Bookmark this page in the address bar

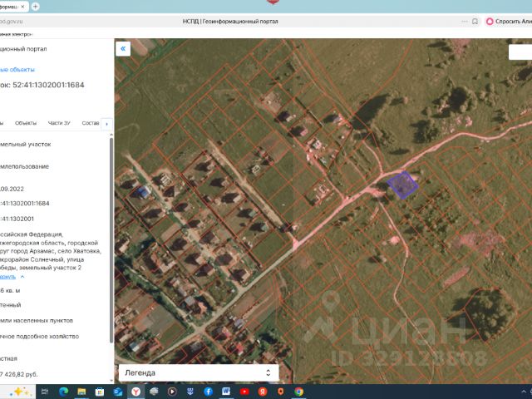pos(475,22)
